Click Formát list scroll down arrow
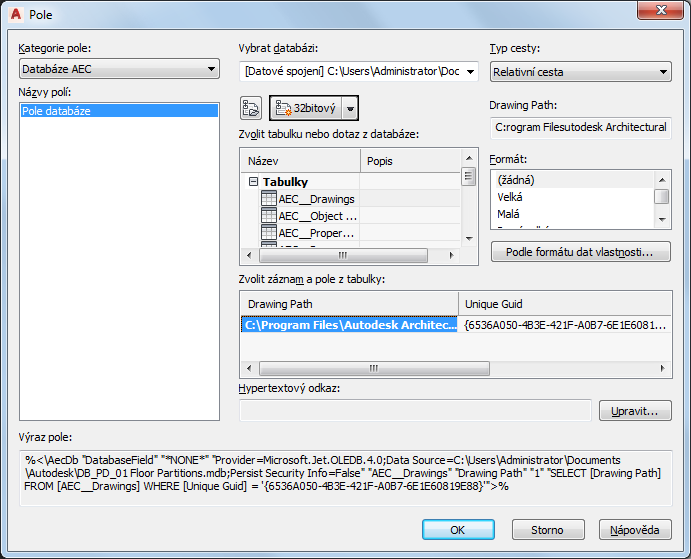The height and width of the screenshot is (559, 691). point(662,219)
